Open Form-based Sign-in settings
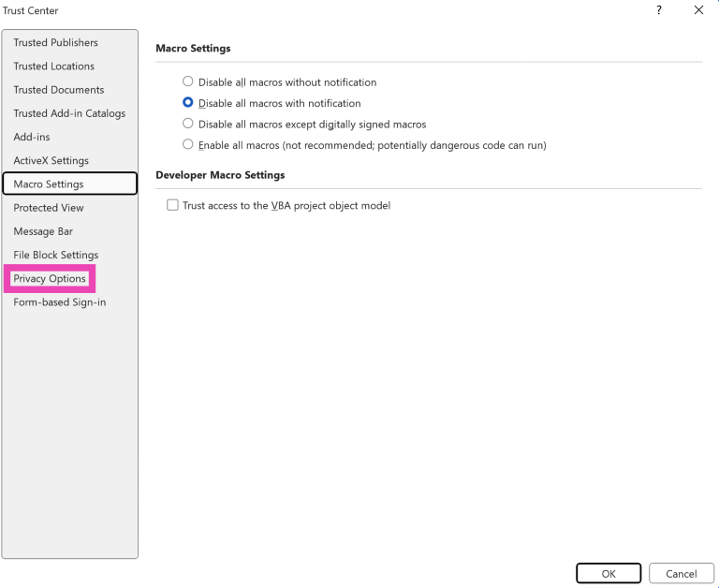Image resolution: width=719 pixels, height=588 pixels. pos(60,302)
